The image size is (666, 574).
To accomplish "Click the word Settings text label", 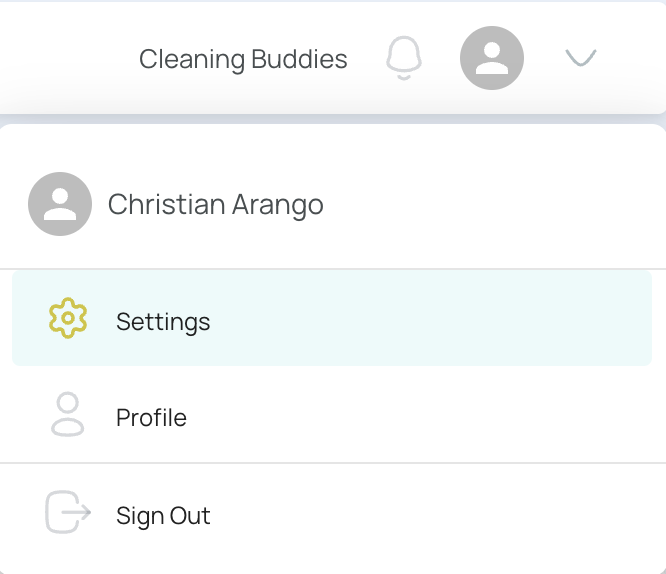I will pos(163,322).
